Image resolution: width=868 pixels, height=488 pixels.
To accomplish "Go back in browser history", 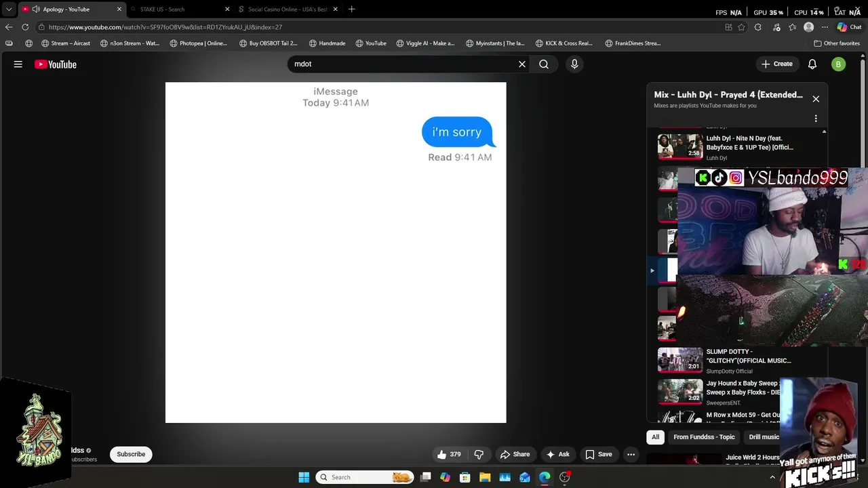I will point(9,27).
